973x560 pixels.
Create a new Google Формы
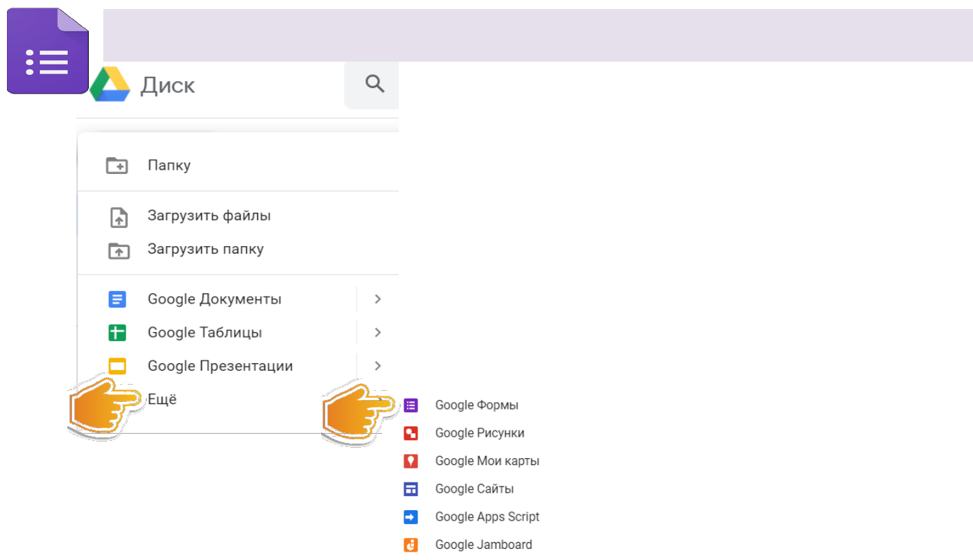tap(476, 405)
